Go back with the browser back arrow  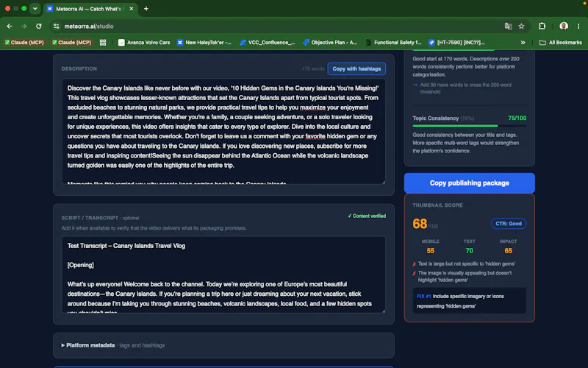10,26
